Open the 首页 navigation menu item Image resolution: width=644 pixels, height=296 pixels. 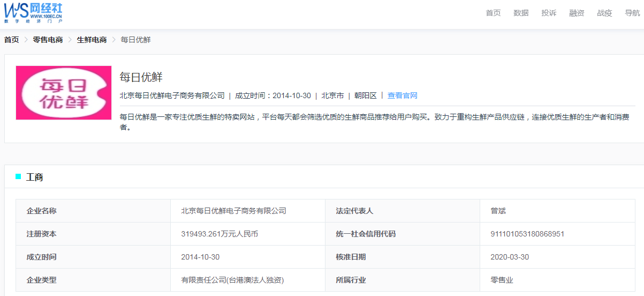pos(493,13)
